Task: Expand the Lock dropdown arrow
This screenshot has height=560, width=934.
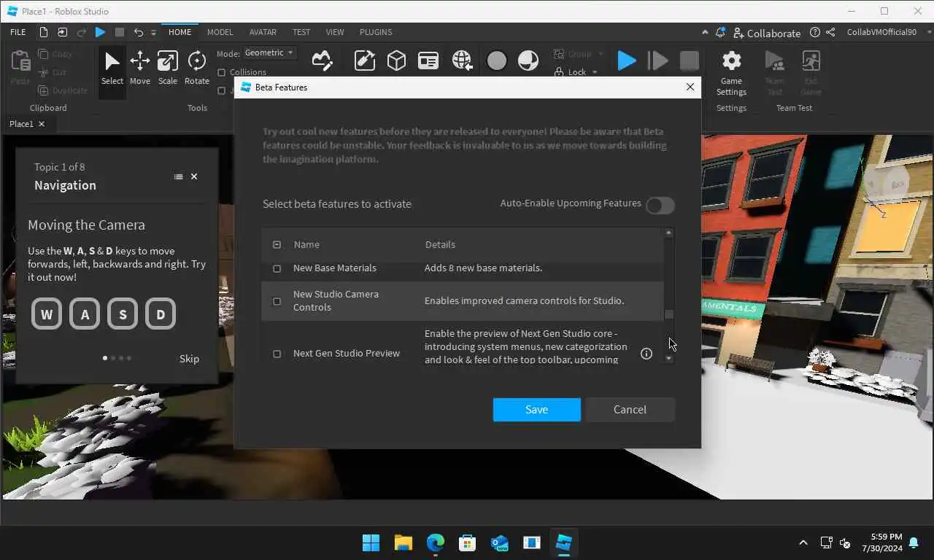Action: (595, 72)
